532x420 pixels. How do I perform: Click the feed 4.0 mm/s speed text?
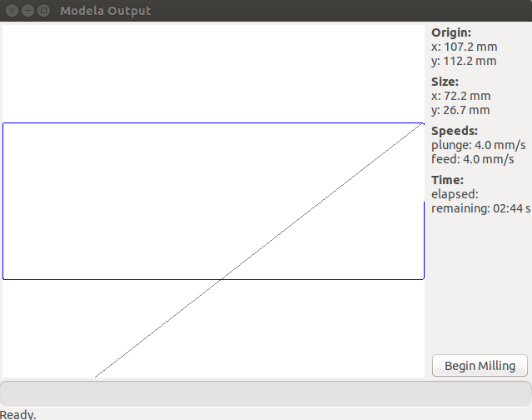tap(473, 159)
